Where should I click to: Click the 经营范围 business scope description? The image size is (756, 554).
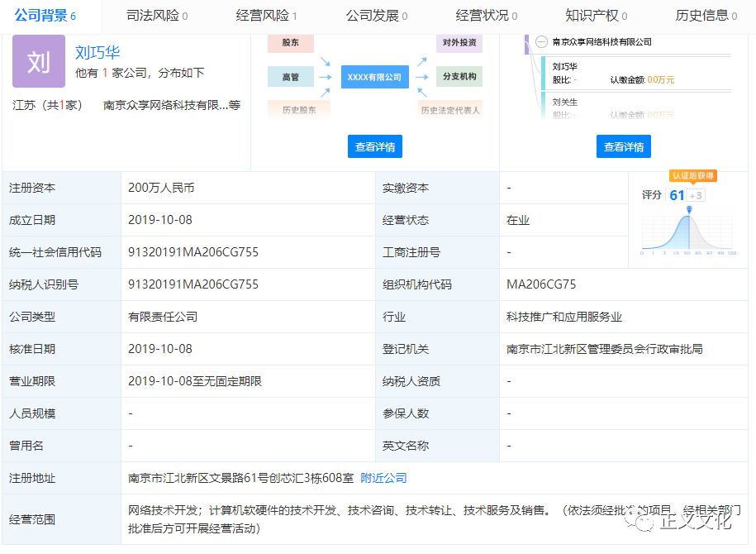tap(434, 519)
